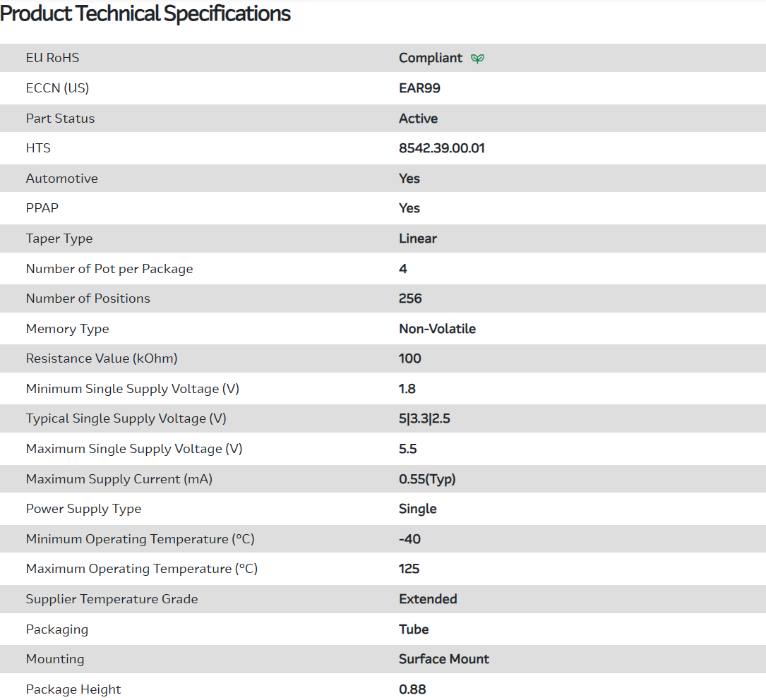Screen dimensions: 766x700
Task: Click the PPAP row label
Action: (42, 208)
